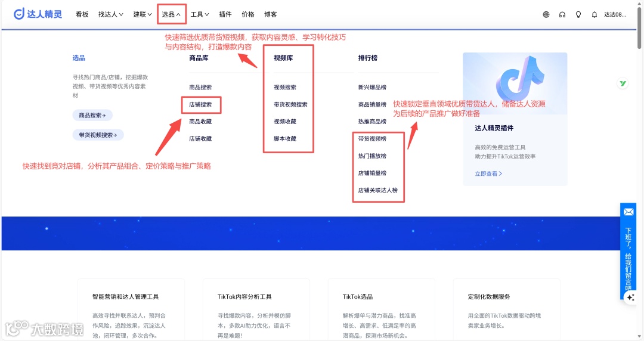Click the 达人精灵 logo
Viewport: 644px width, 341px height.
(x=38, y=14)
